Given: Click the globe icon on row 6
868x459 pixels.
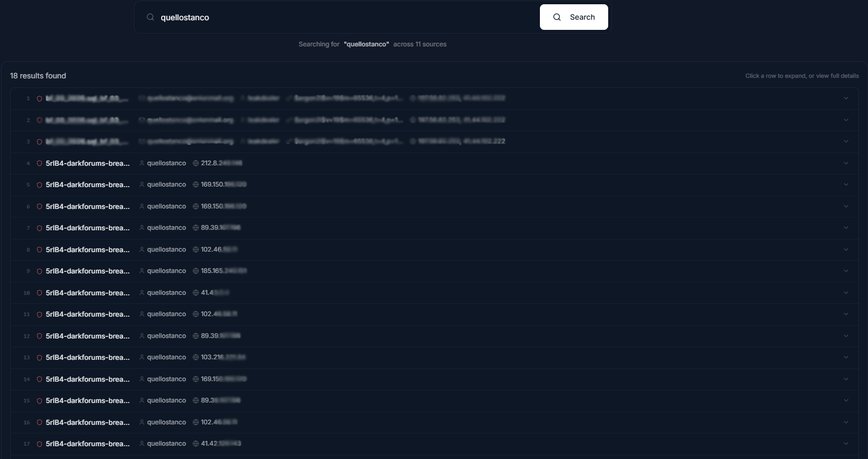Looking at the screenshot, I should [196, 206].
